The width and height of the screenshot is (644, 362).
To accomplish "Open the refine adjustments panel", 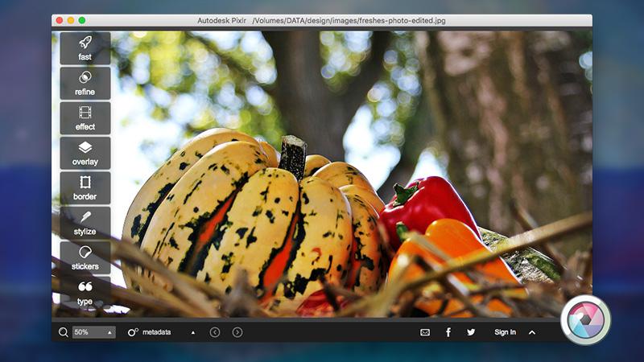I will [85, 84].
